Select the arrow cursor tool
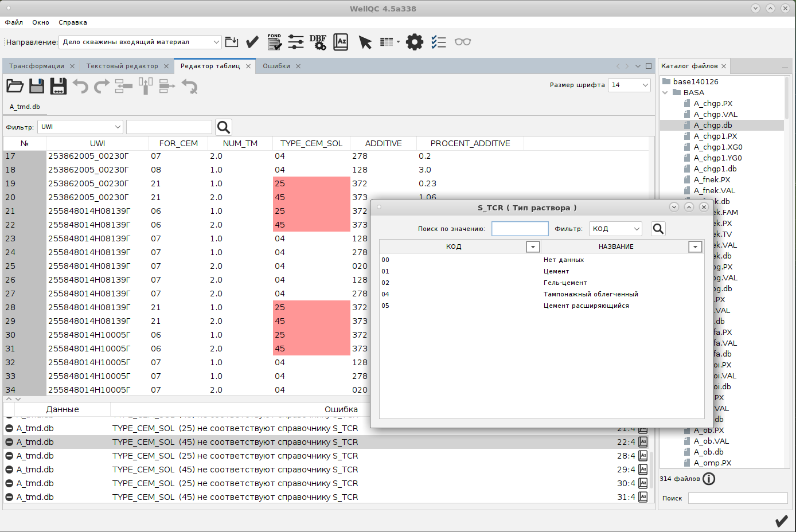 click(x=365, y=42)
